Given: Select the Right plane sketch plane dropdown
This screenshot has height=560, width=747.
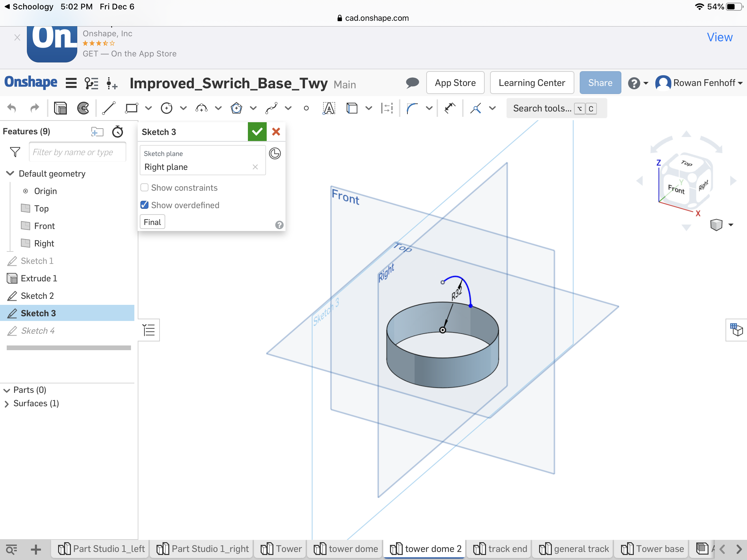Looking at the screenshot, I should (x=201, y=167).
